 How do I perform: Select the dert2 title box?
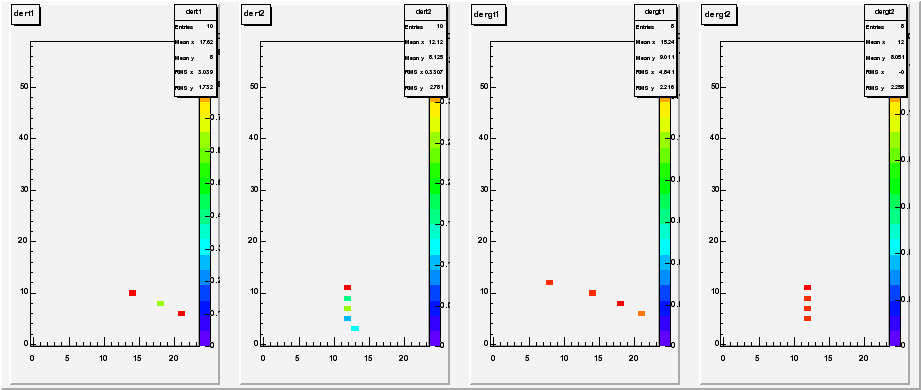point(256,16)
